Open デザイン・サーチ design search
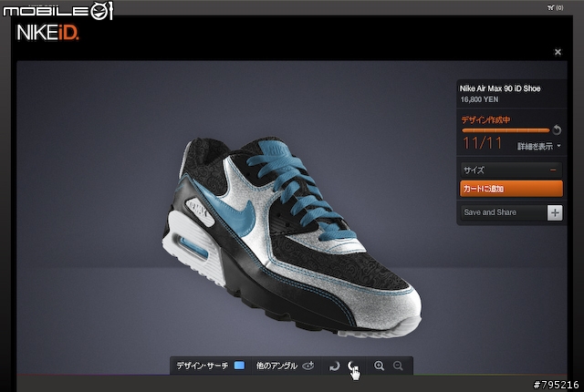 pyautogui.click(x=203, y=366)
